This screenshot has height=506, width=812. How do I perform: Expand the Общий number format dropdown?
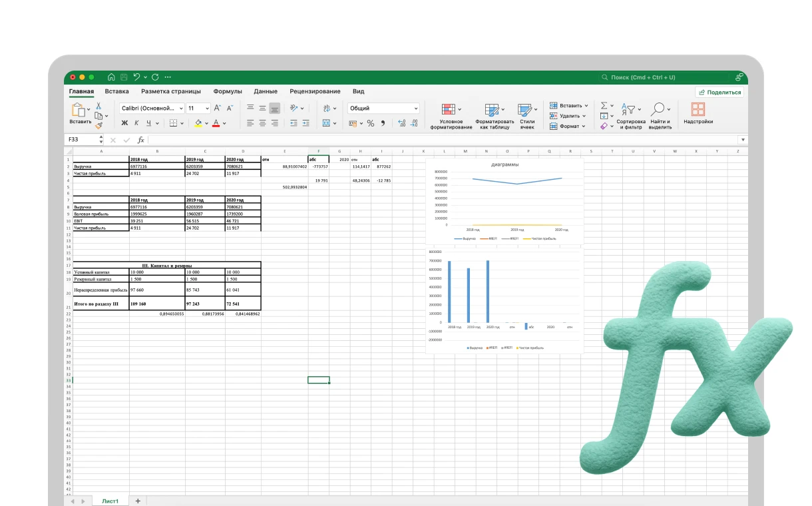pyautogui.click(x=383, y=108)
